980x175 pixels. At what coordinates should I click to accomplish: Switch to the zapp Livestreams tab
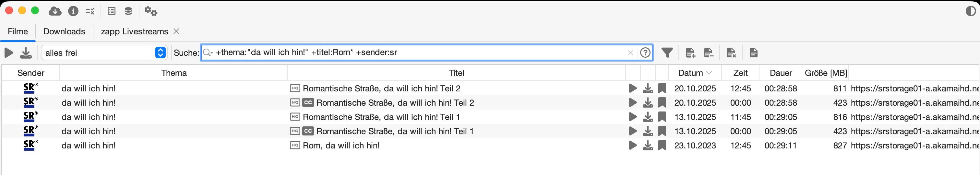134,31
